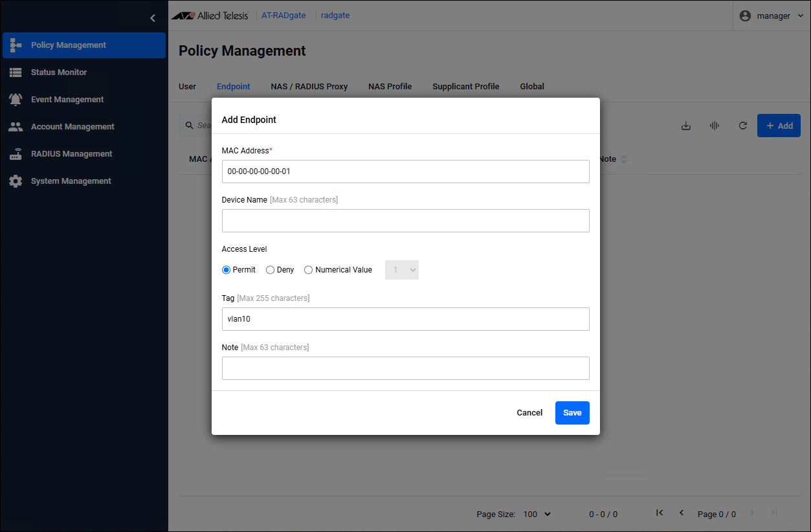Switch to the Supplicant Profile tab
811x532 pixels.
click(465, 86)
